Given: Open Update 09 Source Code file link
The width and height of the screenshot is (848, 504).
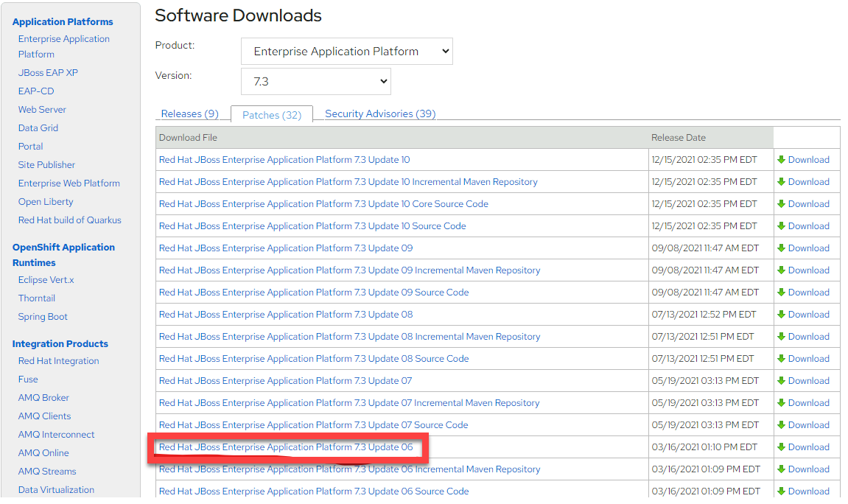Looking at the screenshot, I should click(x=314, y=293).
